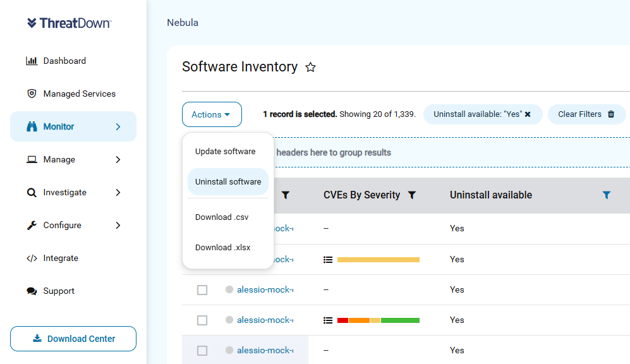Check the third row's alessio-mock checkbox
This screenshot has width=630, height=364.
coord(202,290)
